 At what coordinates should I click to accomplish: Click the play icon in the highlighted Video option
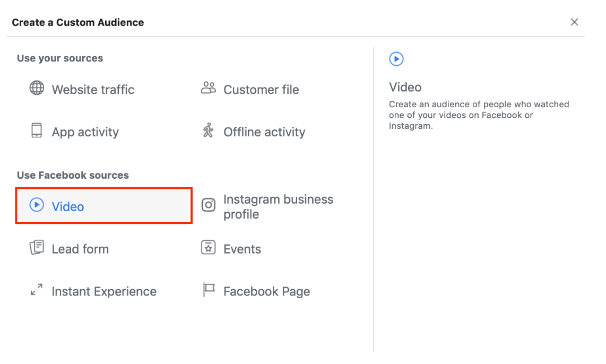37,205
